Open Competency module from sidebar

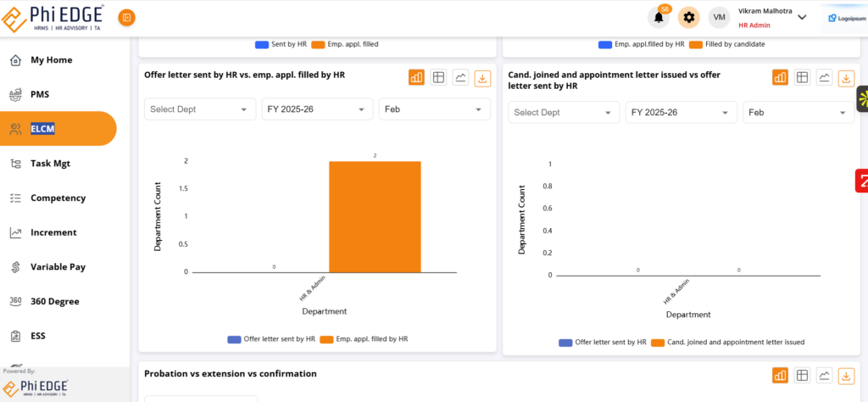[58, 198]
